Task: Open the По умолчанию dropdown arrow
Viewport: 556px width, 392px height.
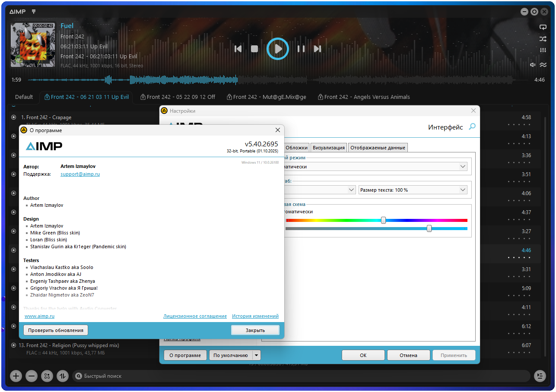Action: (256, 355)
